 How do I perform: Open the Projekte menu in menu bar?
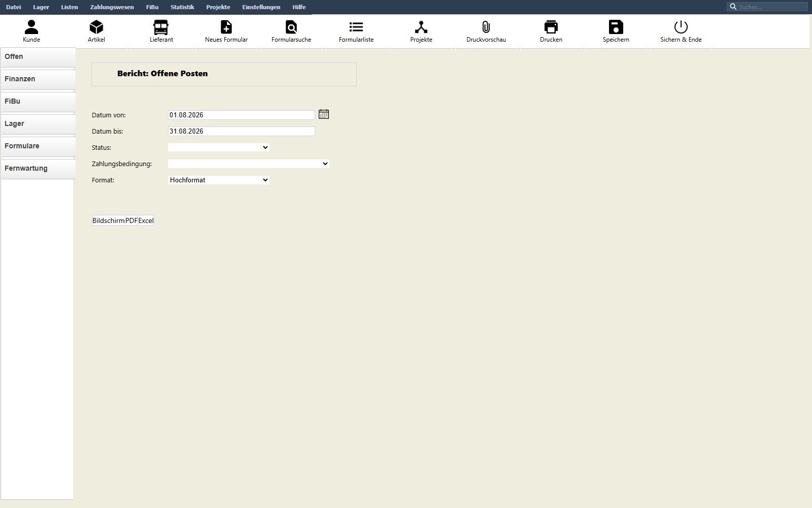tap(218, 7)
